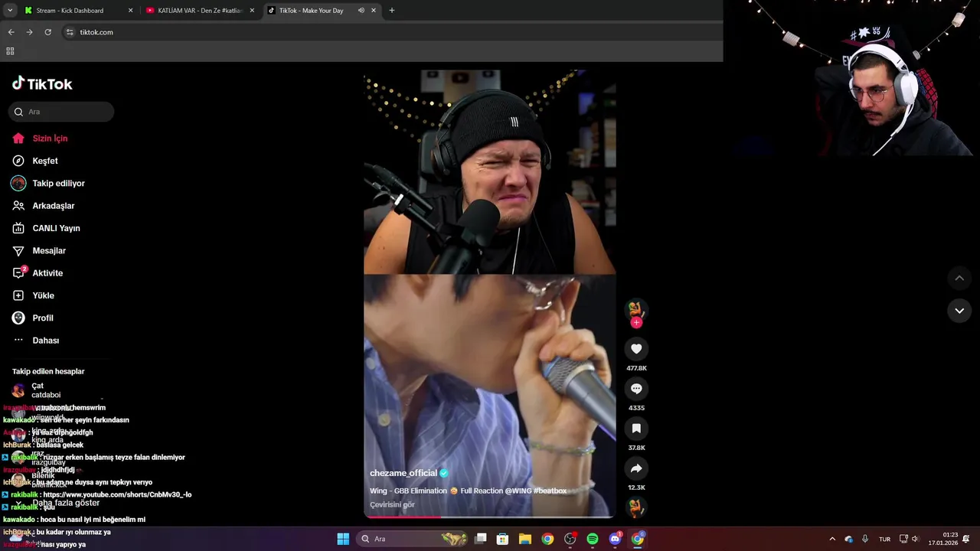Open 'Mesajlar' in the sidebar

[x=49, y=251]
